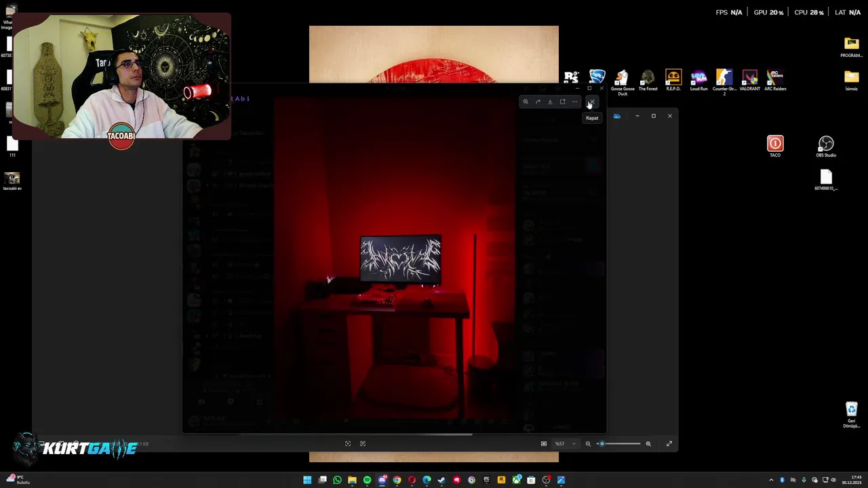Open Spotify from the taskbar
Viewport: 868px width, 488px height.
pyautogui.click(x=367, y=480)
